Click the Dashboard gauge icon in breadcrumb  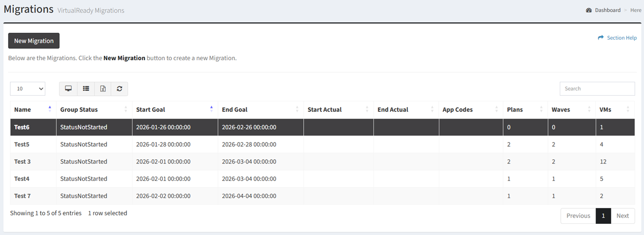[589, 10]
